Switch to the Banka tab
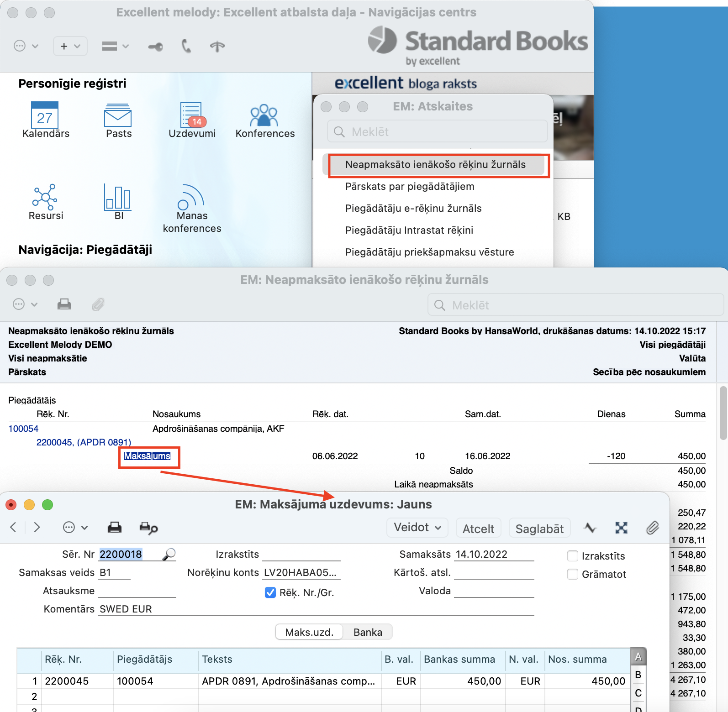The width and height of the screenshot is (728, 712). pos(368,632)
